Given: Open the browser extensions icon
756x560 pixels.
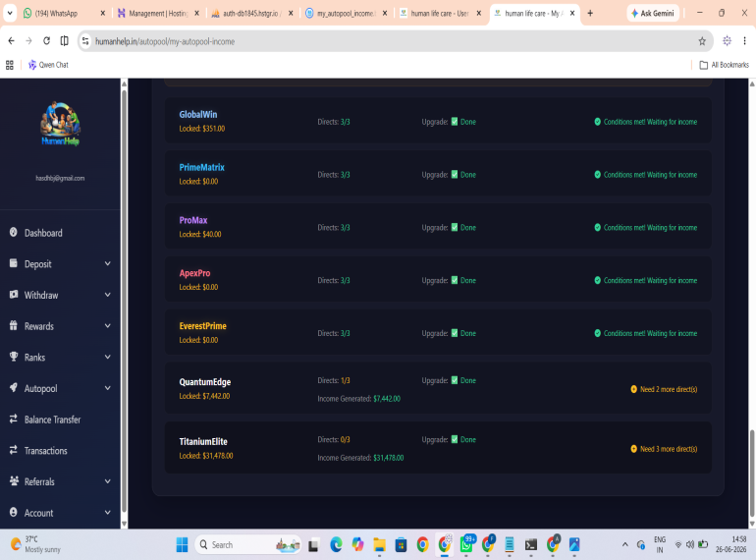Looking at the screenshot, I should pyautogui.click(x=727, y=41).
